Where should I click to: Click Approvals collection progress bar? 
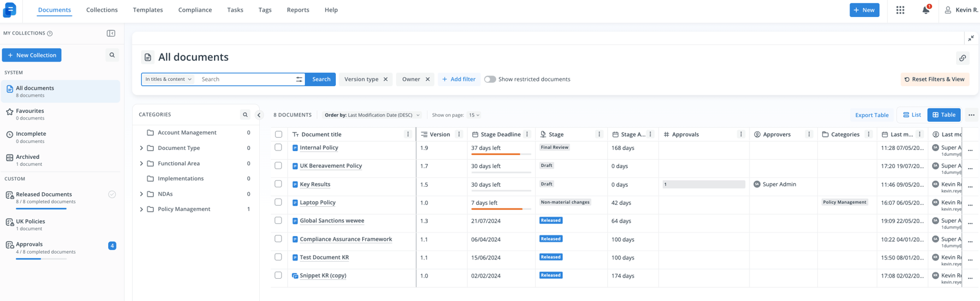pyautogui.click(x=41, y=259)
